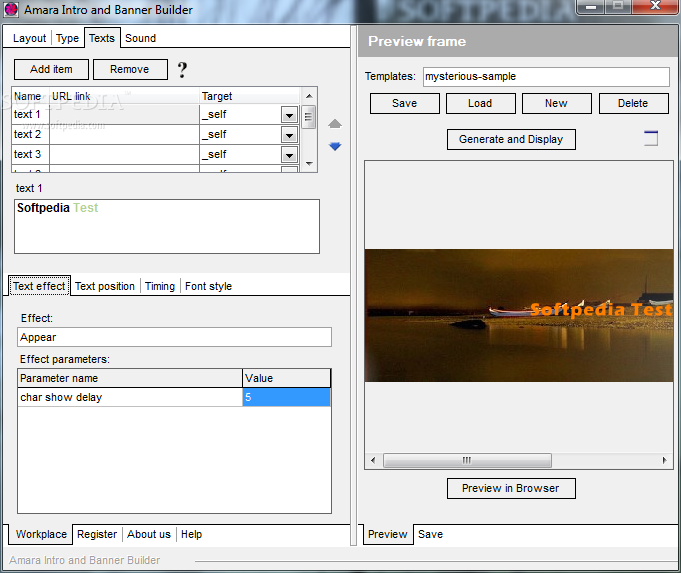This screenshot has height=573, width=681.
Task: Open Target dropdown for text 1
Action: (289, 116)
